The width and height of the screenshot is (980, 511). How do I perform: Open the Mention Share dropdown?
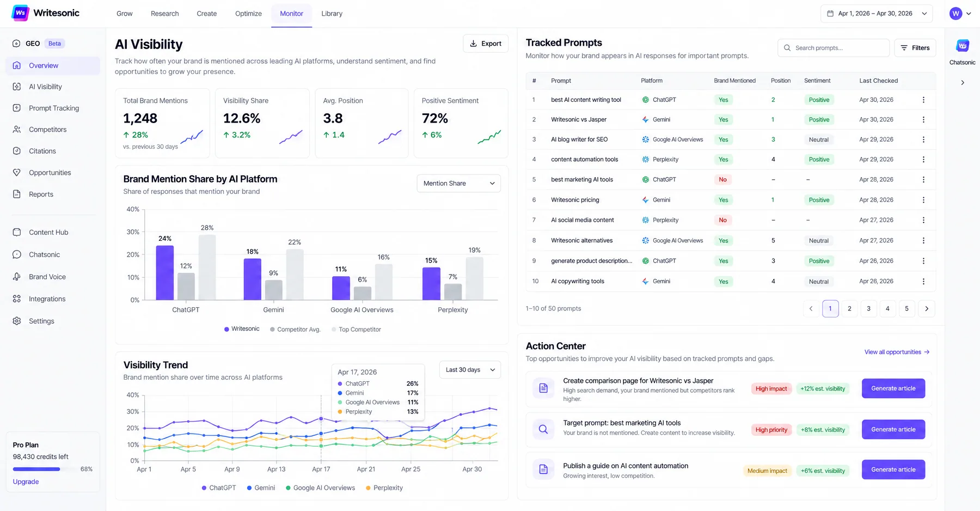(x=458, y=184)
